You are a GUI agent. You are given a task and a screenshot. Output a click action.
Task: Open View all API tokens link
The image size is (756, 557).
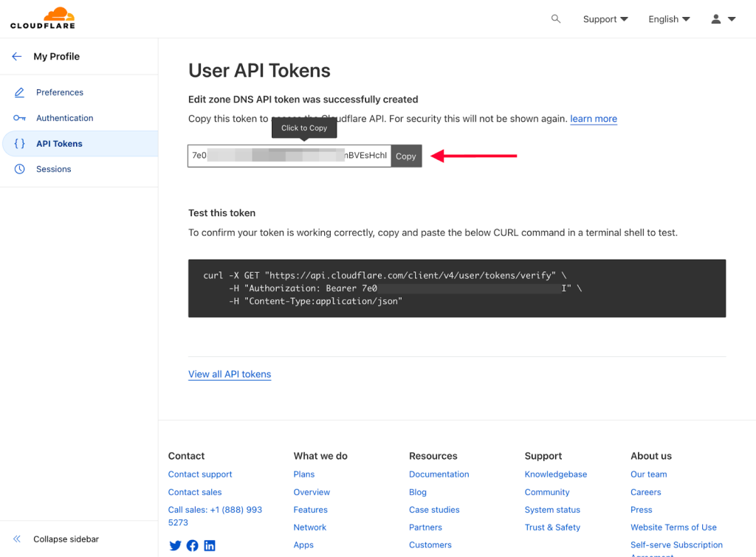coord(230,375)
